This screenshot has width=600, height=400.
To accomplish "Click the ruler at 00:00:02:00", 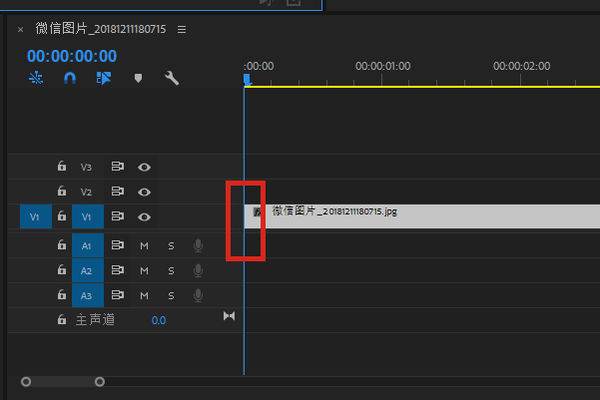I will click(x=521, y=66).
